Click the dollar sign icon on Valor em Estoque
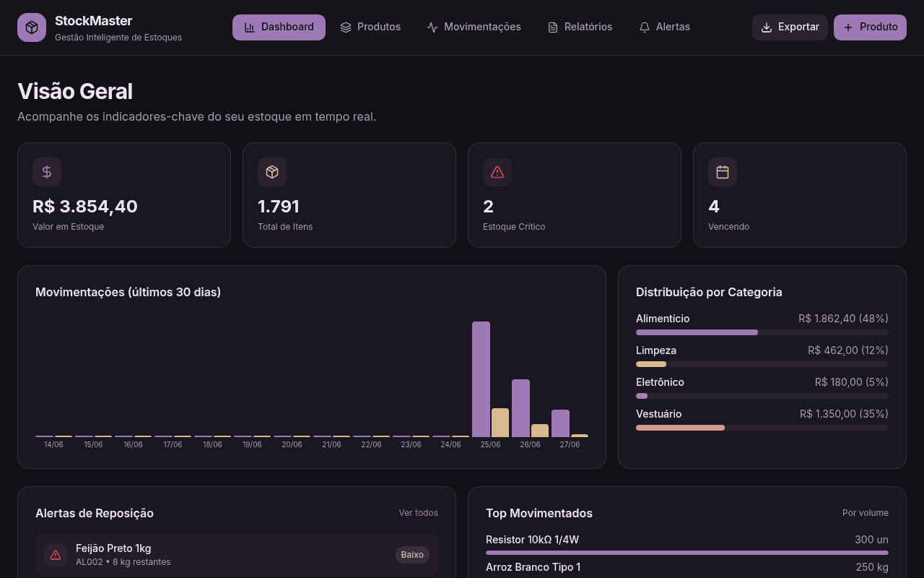924x578 pixels. pos(47,172)
